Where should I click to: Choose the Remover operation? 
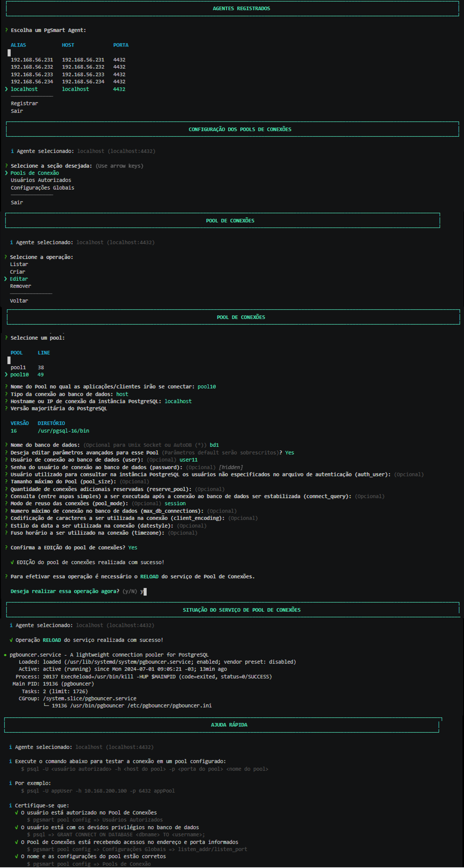pyautogui.click(x=21, y=286)
